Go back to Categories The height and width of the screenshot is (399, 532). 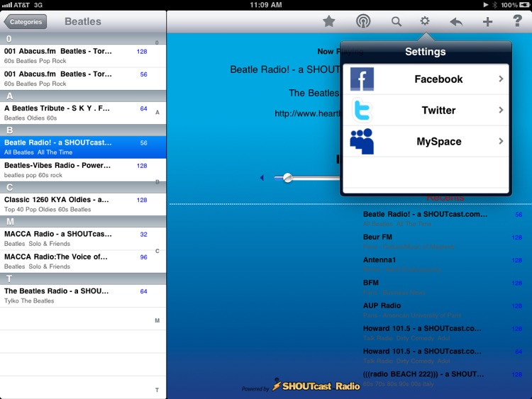pyautogui.click(x=26, y=22)
